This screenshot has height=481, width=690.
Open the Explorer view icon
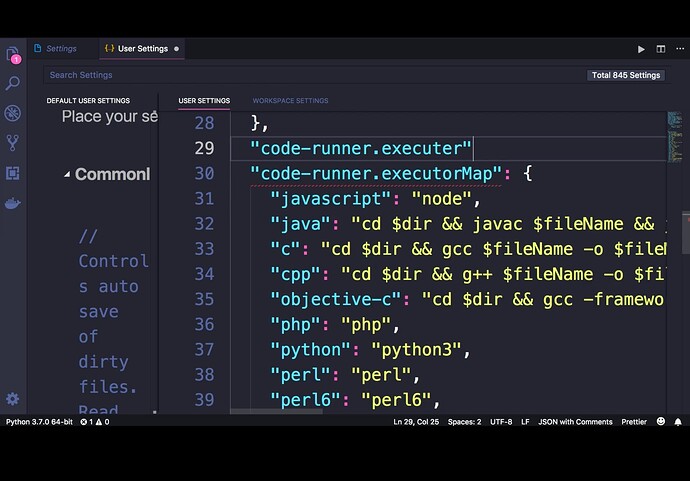13,55
